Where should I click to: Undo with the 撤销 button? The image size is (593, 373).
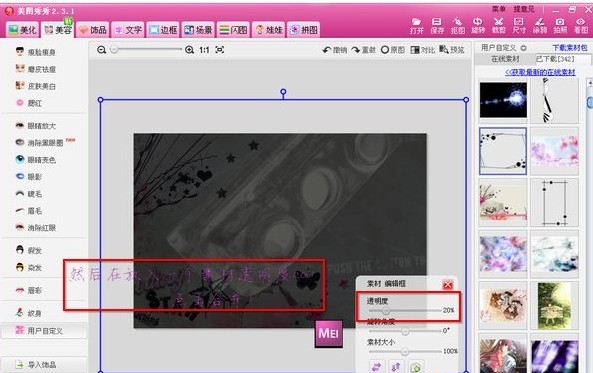(335, 50)
